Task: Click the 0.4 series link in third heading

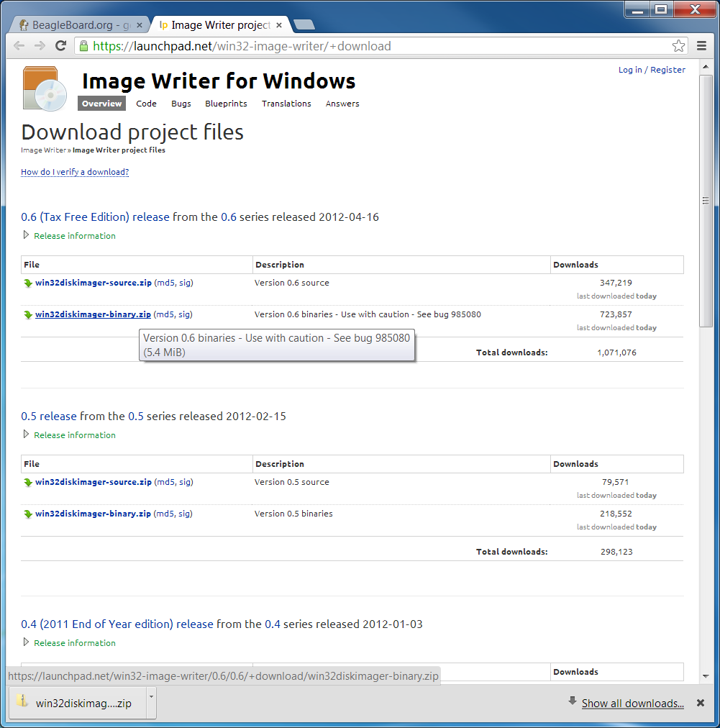Action: [x=273, y=624]
